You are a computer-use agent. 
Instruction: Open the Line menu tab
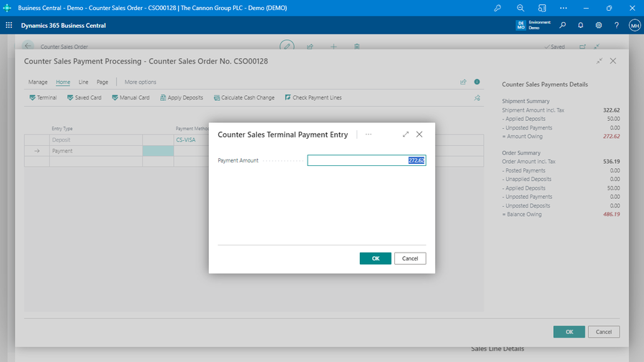pos(83,82)
